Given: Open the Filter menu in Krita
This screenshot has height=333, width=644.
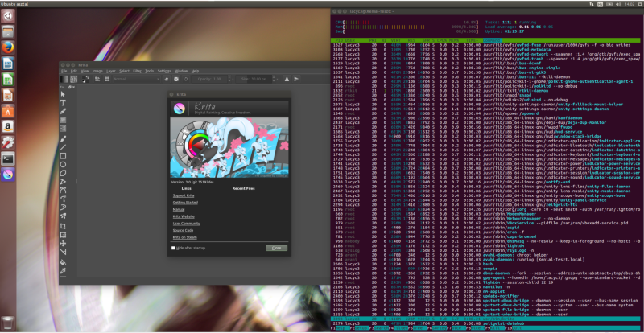Looking at the screenshot, I should click(137, 71).
